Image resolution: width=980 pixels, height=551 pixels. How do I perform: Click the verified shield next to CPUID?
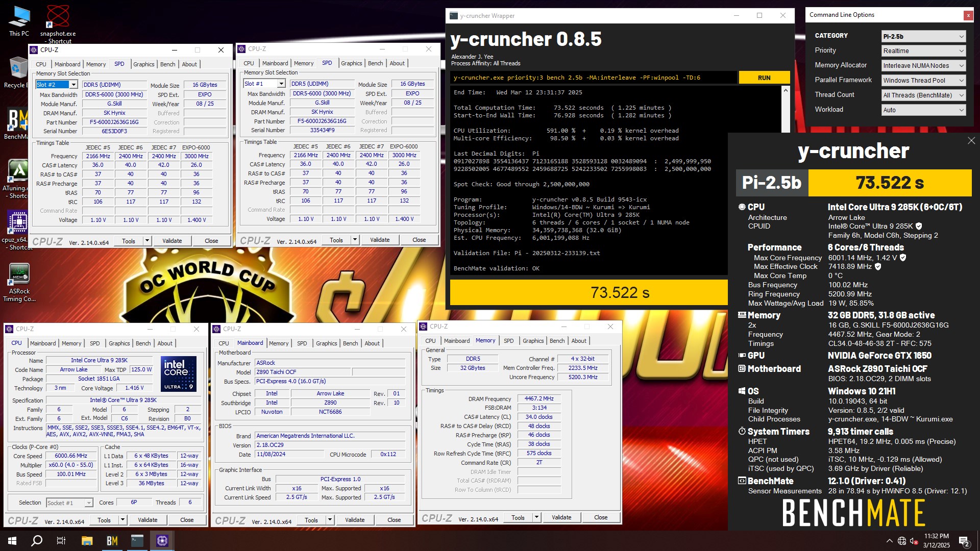[919, 226]
